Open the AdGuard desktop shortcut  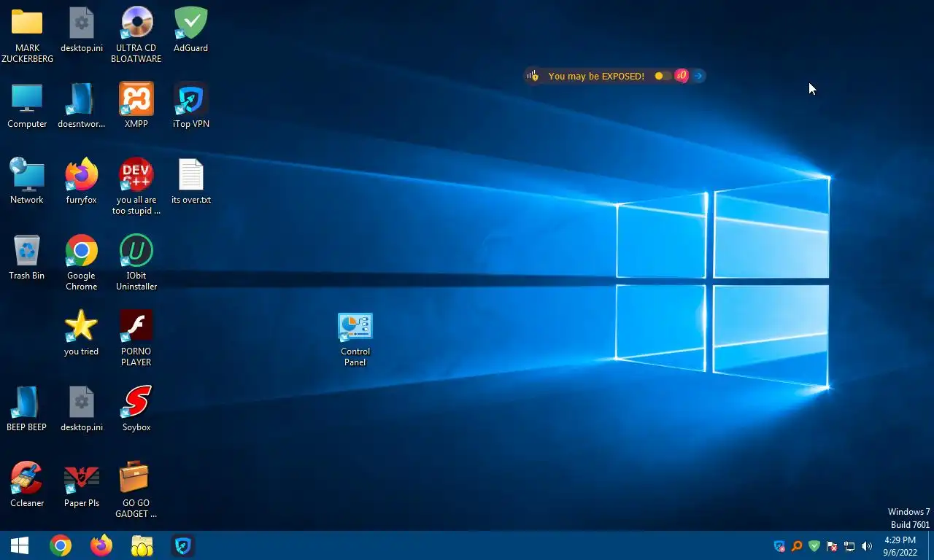point(190,29)
